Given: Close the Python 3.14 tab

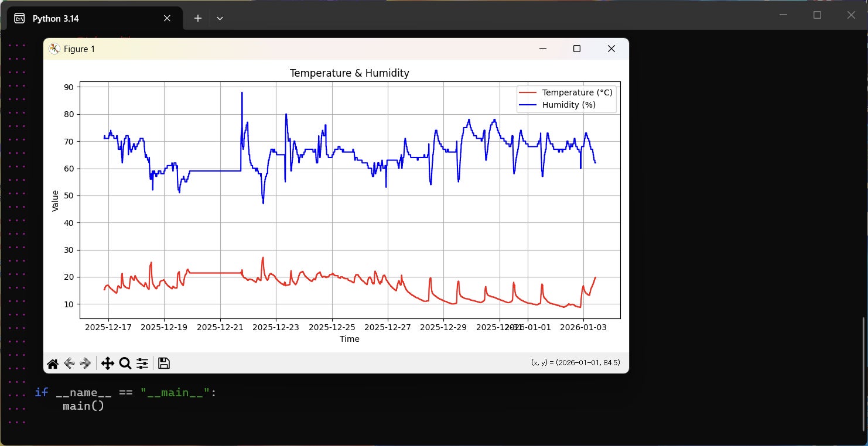Looking at the screenshot, I should coord(167,18).
